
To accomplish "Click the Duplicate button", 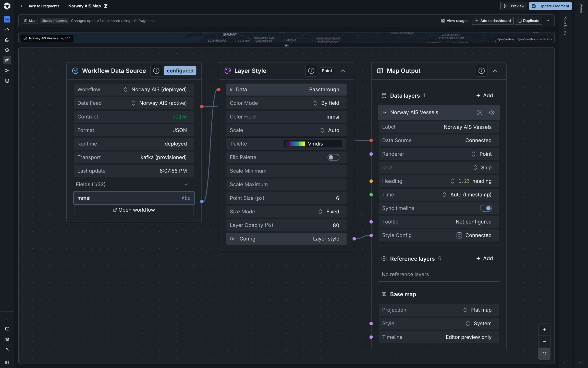I will coord(528,21).
